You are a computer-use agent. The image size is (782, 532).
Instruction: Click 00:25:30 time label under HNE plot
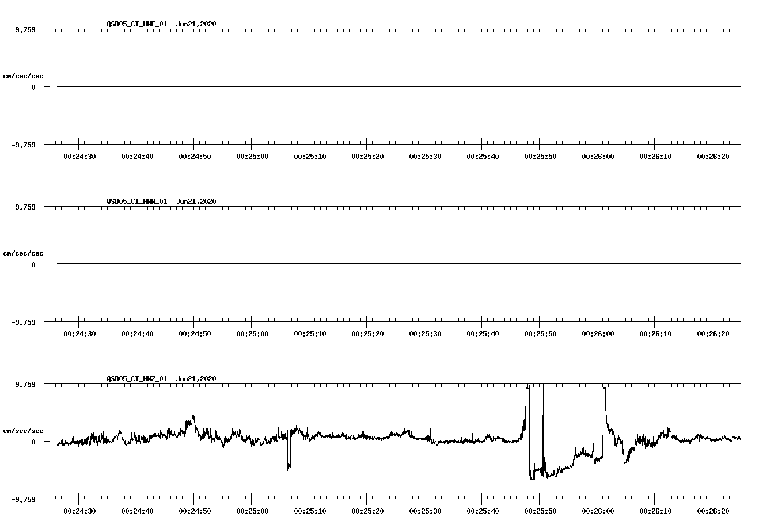coord(425,157)
